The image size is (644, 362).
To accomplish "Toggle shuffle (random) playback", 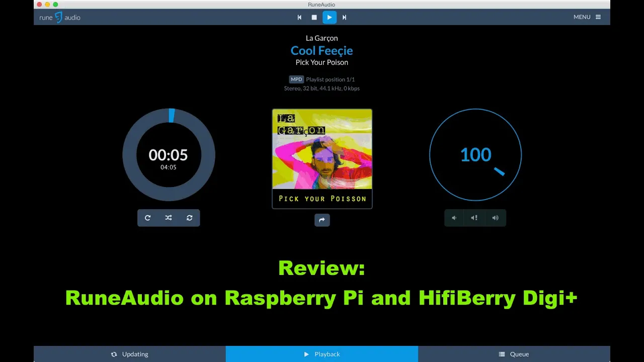I will pos(169,218).
